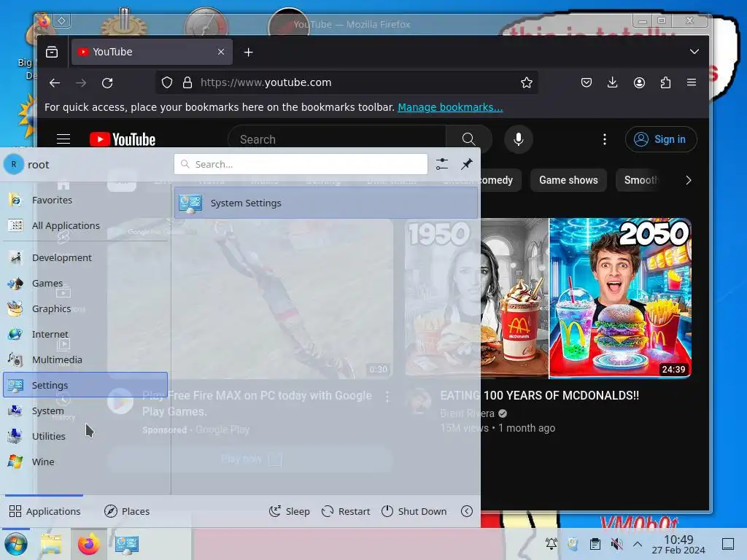Open the Firefox hamburger application menu

(692, 82)
